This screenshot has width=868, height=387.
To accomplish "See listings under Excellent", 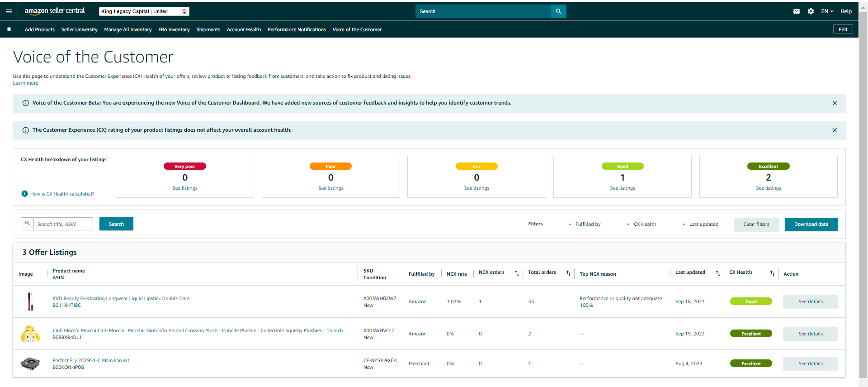I will tap(769, 188).
